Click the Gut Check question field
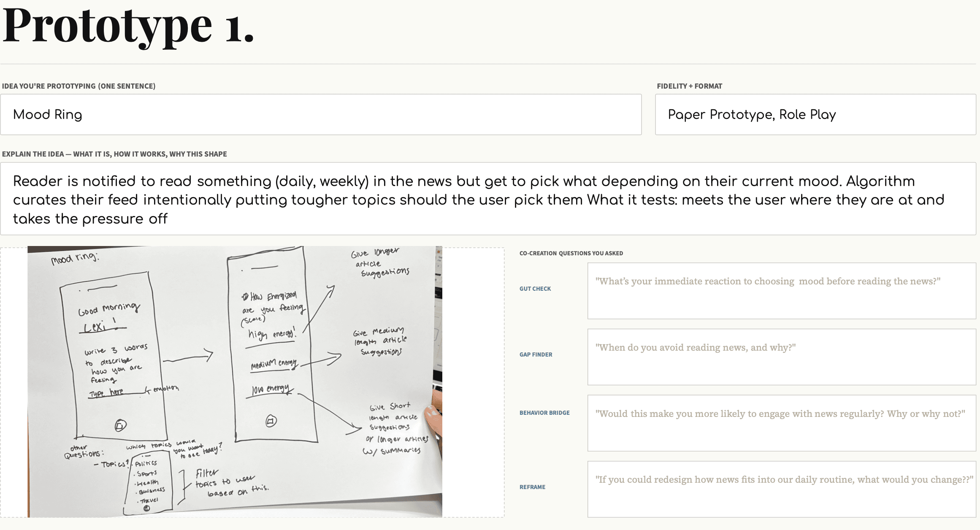The width and height of the screenshot is (980, 530). (x=782, y=291)
